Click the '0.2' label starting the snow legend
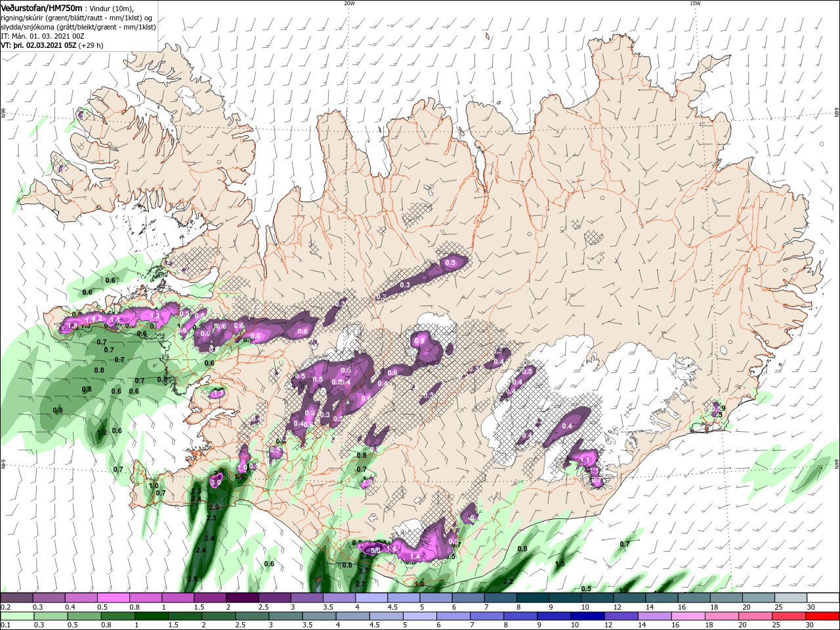Screen dimensions: 840x630 [x=5, y=607]
